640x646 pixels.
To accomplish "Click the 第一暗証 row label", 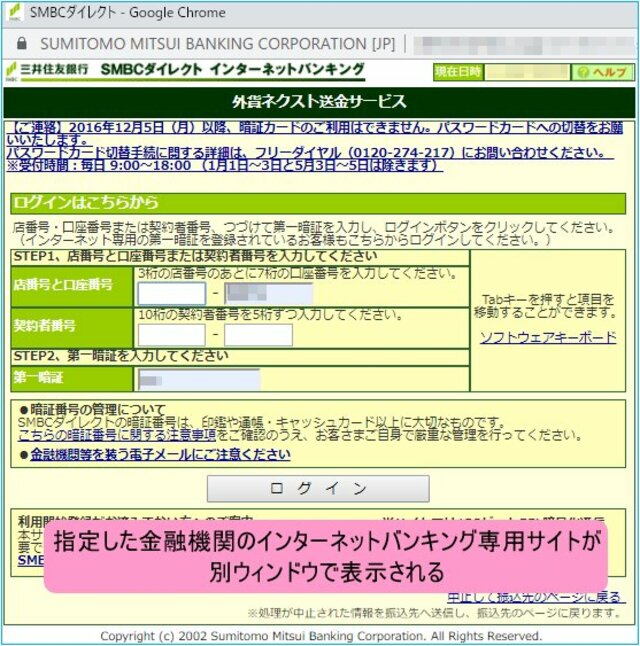I will (38, 377).
